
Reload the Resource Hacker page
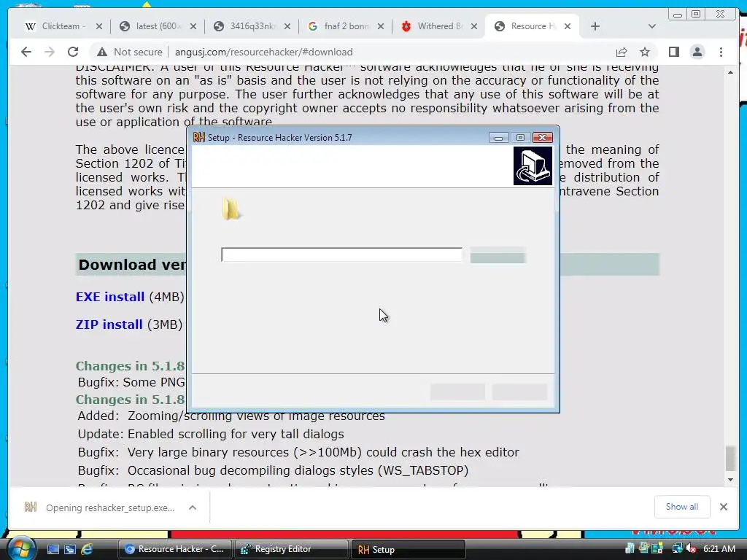73,52
